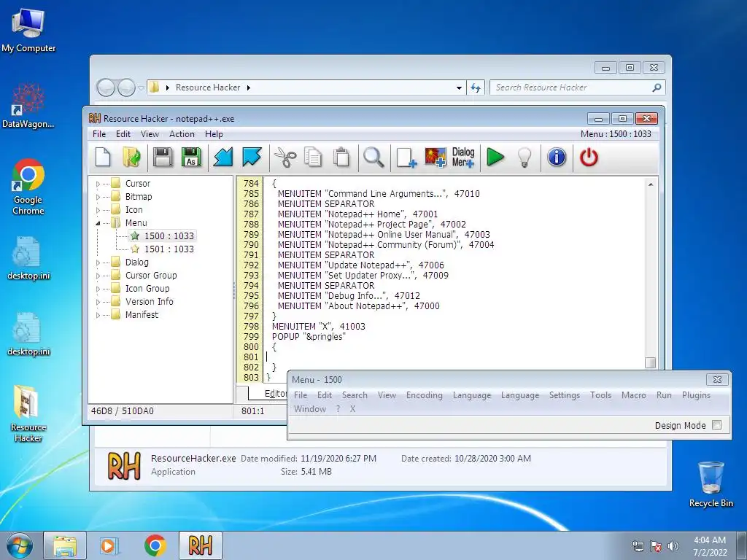The height and width of the screenshot is (560, 747).
Task: Click Macro in the menu preview
Action: (634, 395)
